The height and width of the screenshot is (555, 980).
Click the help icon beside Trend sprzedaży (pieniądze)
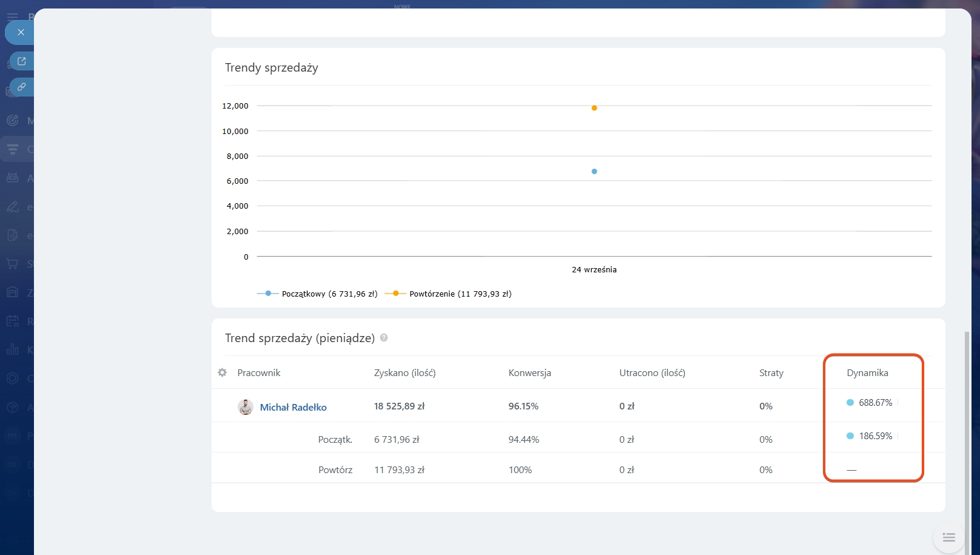[x=384, y=338]
